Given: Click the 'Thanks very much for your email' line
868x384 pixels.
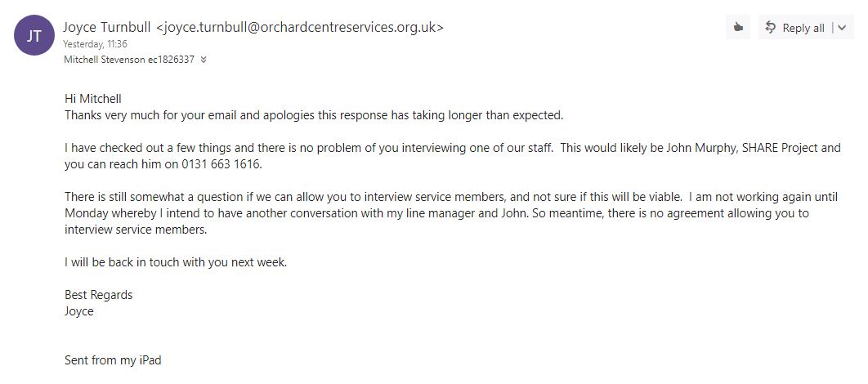Looking at the screenshot, I should [x=314, y=115].
